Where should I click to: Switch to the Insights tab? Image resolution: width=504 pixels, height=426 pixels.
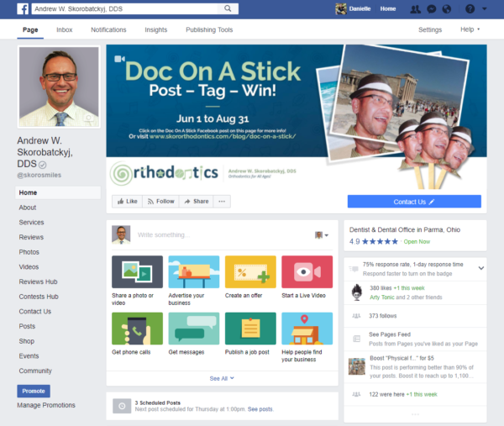point(156,29)
